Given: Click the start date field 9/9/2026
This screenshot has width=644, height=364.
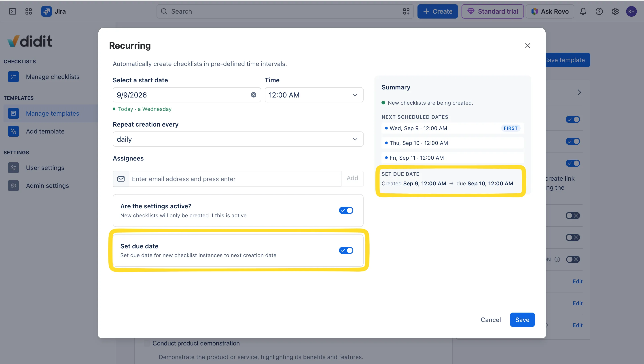Looking at the screenshot, I should click(187, 95).
